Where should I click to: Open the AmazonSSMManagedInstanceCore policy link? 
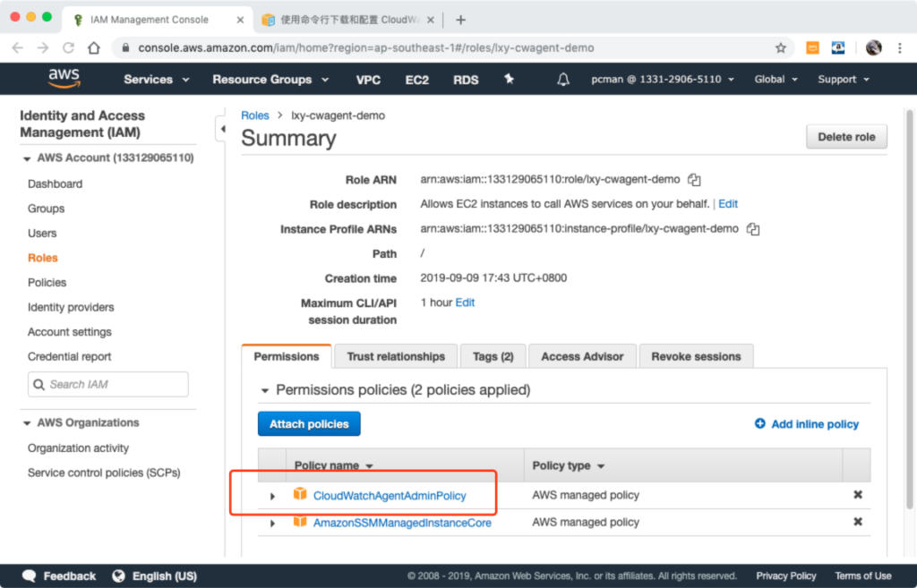(402, 523)
